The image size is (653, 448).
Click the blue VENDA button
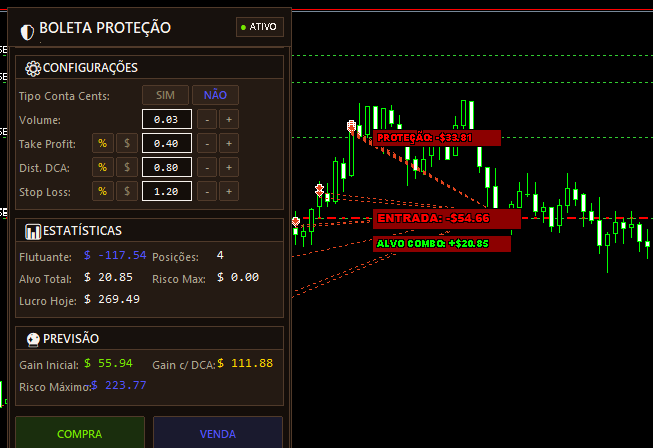click(218, 433)
